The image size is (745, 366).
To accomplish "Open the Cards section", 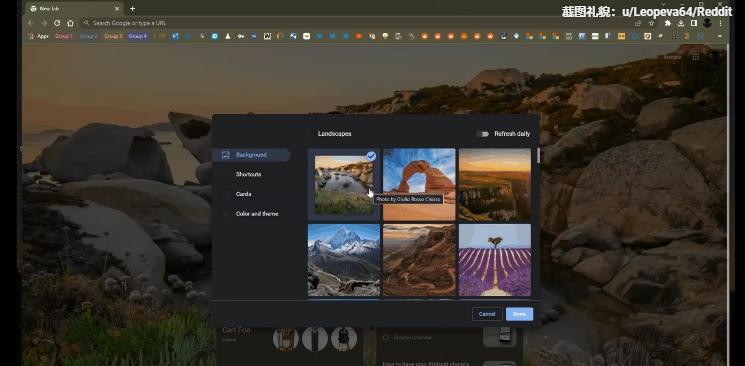I will (x=243, y=194).
